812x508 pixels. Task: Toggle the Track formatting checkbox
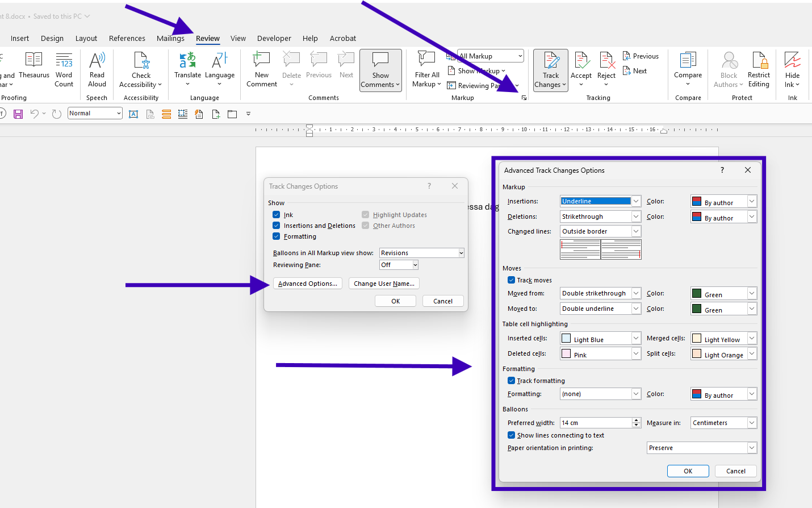coord(512,381)
